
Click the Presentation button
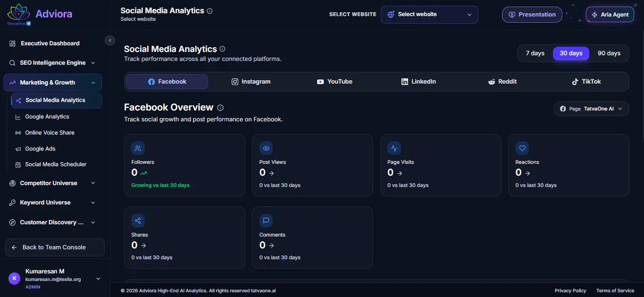tap(532, 15)
